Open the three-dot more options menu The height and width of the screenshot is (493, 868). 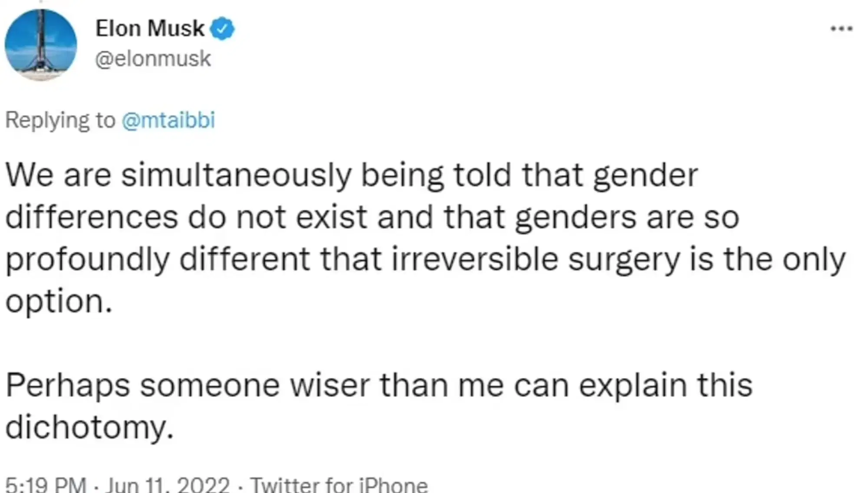(841, 29)
